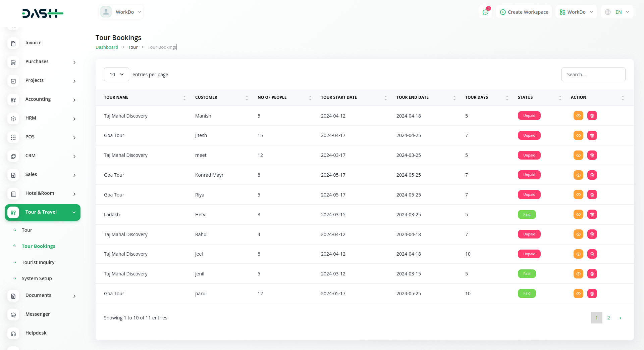Screen dimensions: 644x350
Task: Click the Hotel&Room building icon
Action: 13,194
